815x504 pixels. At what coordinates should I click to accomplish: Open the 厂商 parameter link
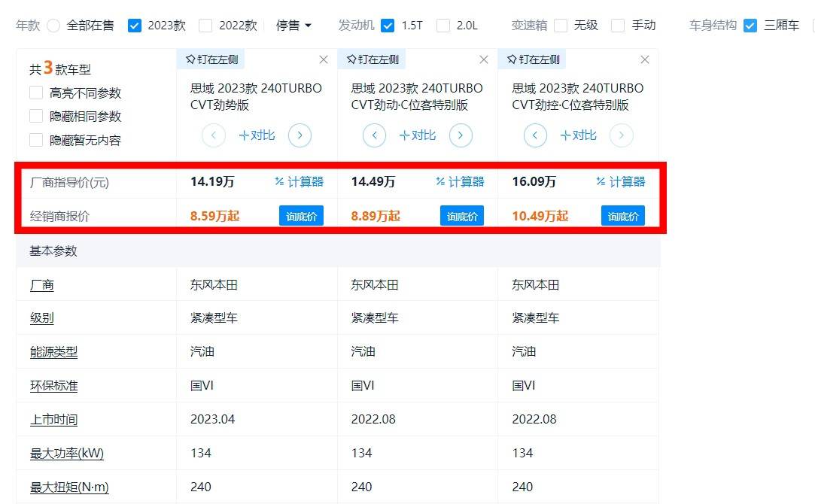click(x=42, y=285)
